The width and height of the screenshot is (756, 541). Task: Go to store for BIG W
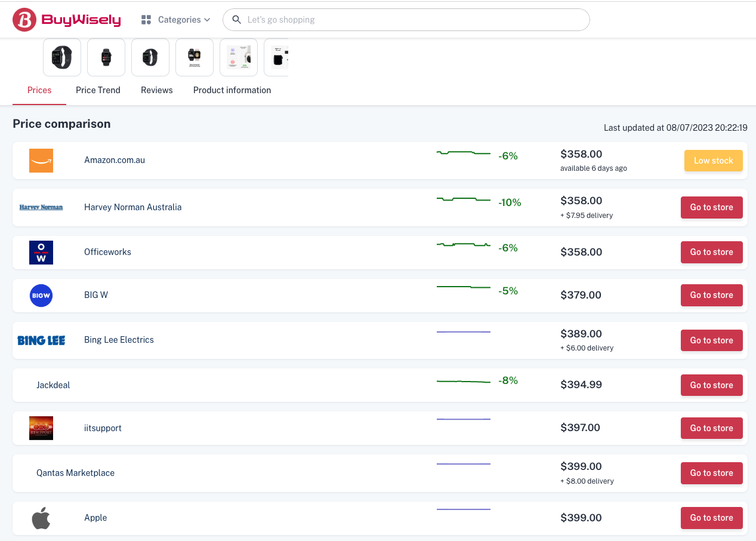point(712,295)
